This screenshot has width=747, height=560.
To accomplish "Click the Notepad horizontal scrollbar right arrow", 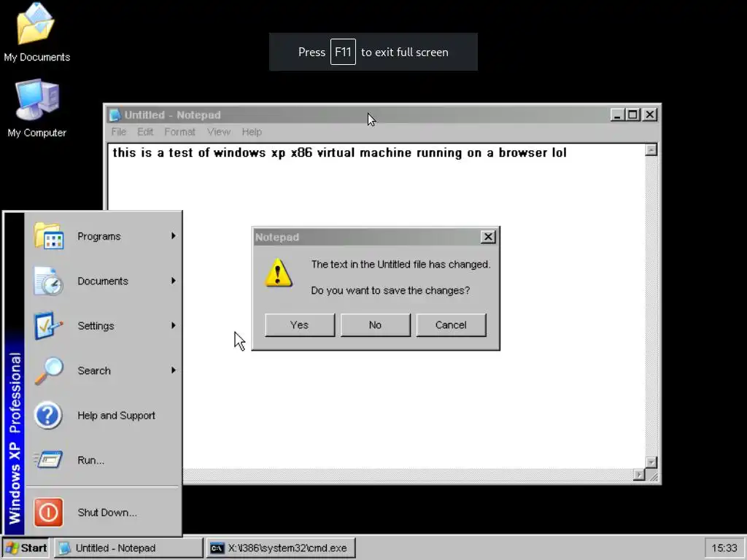I will click(x=639, y=475).
